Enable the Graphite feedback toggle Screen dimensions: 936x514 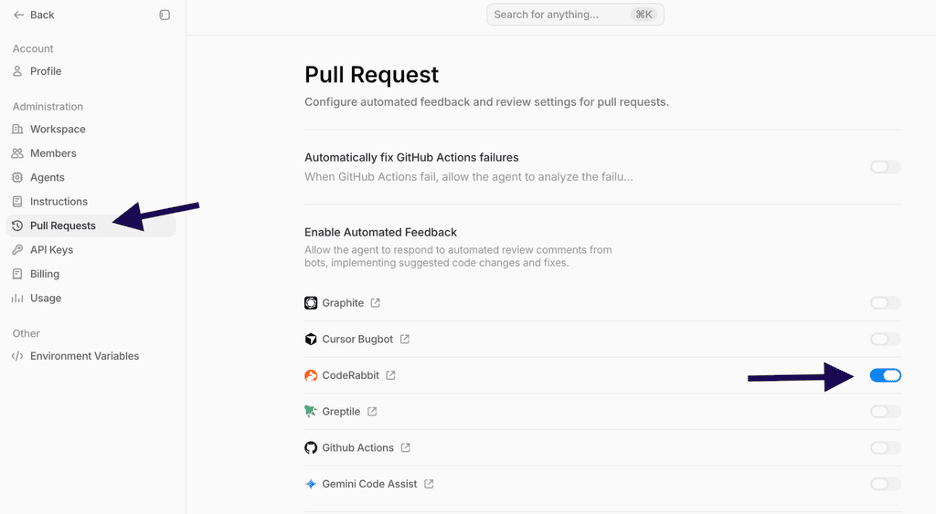tap(885, 303)
